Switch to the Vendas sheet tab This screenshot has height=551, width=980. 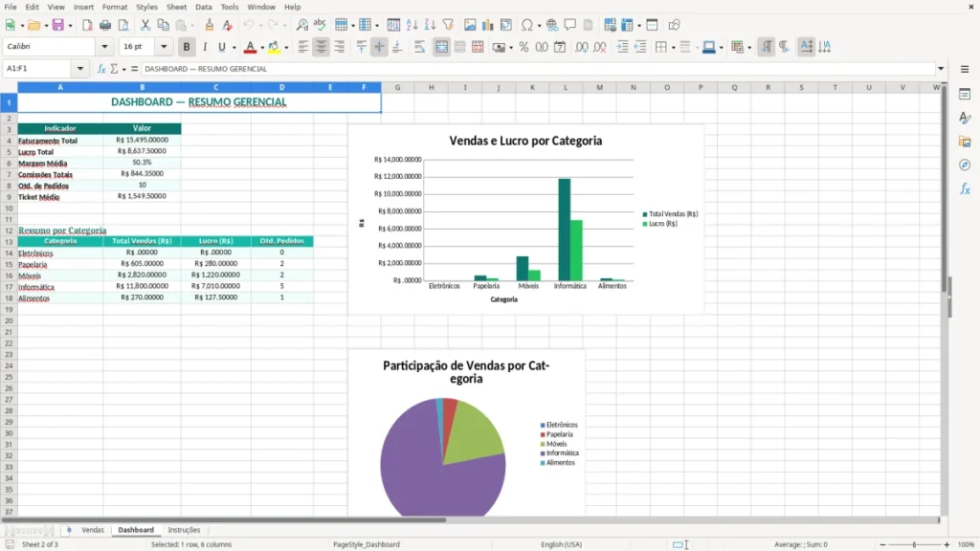coord(93,530)
